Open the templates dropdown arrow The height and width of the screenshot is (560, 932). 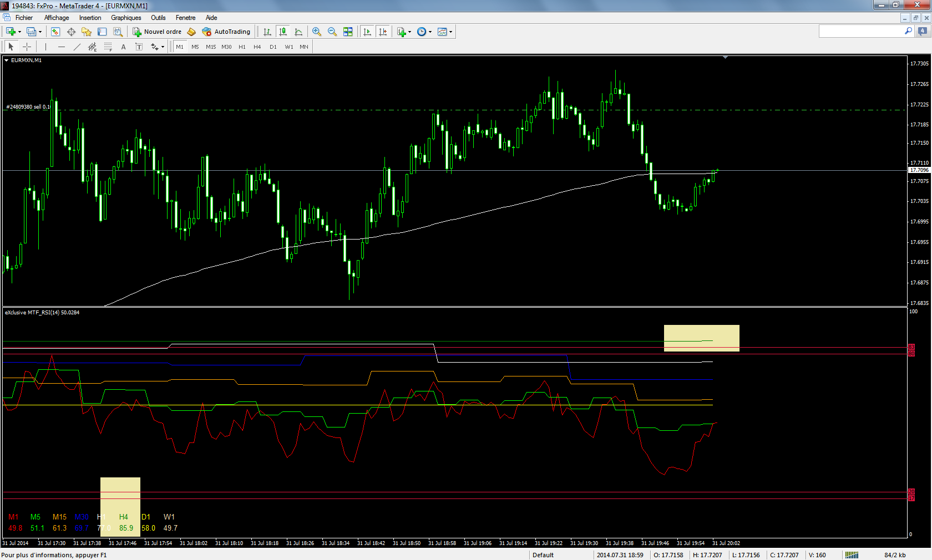click(x=450, y=32)
